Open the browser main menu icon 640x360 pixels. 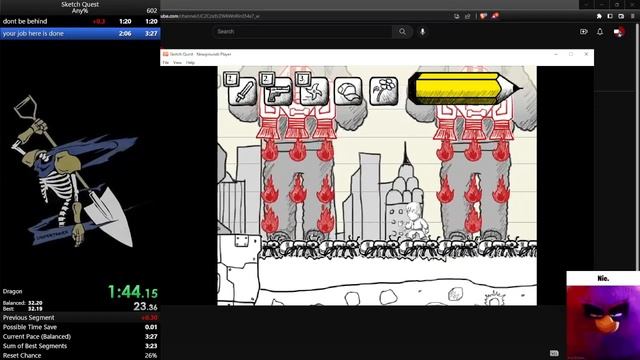tap(633, 16)
